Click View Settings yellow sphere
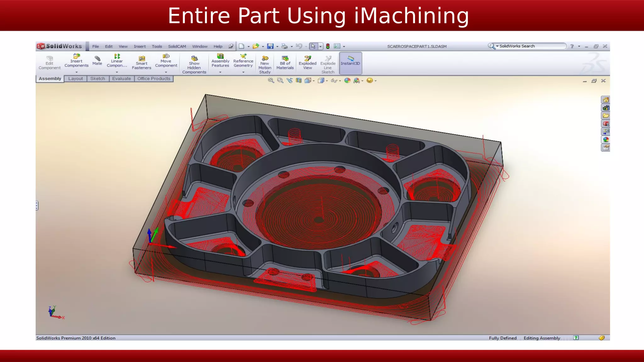 [370, 80]
